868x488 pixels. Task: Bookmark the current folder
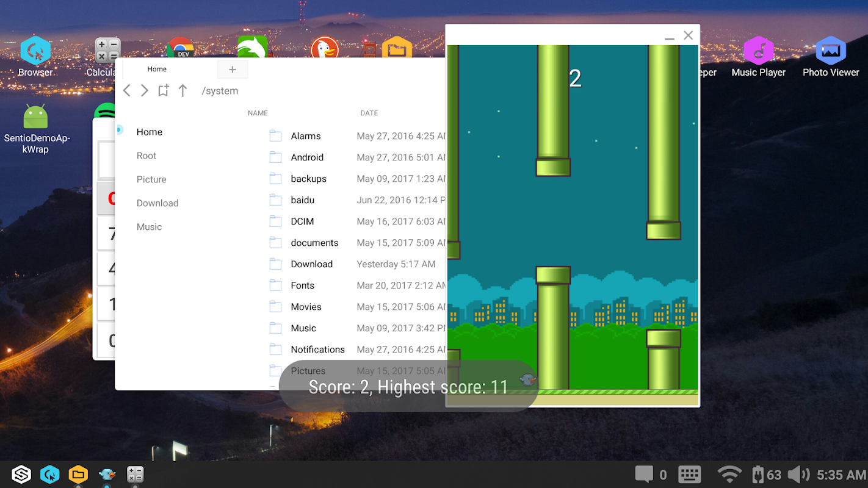tap(163, 91)
